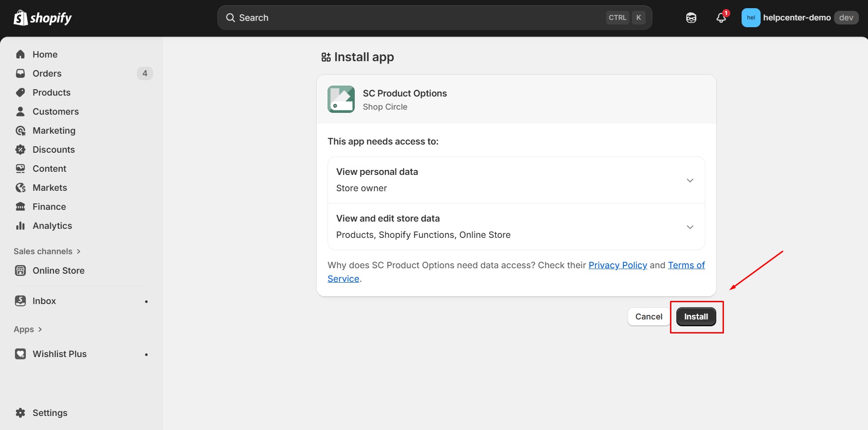Expand the View personal data section

tap(690, 180)
